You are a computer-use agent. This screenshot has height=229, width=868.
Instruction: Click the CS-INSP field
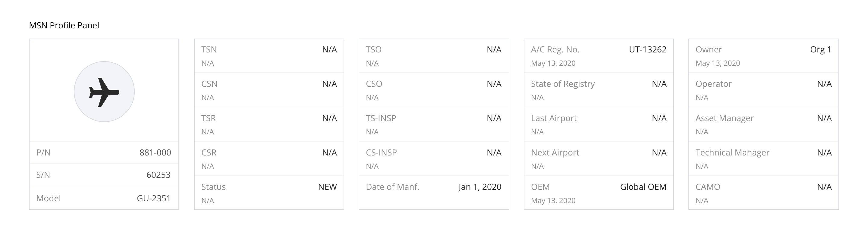381,152
